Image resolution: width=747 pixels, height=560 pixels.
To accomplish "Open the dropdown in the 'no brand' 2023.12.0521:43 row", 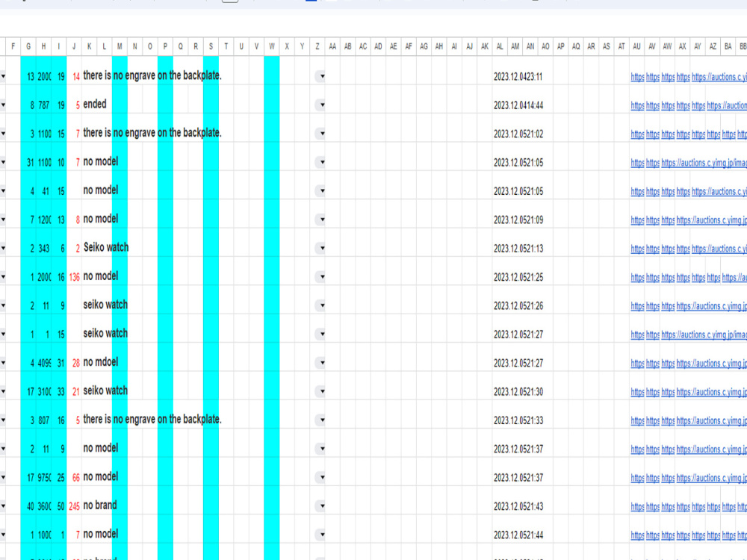I will [320, 505].
